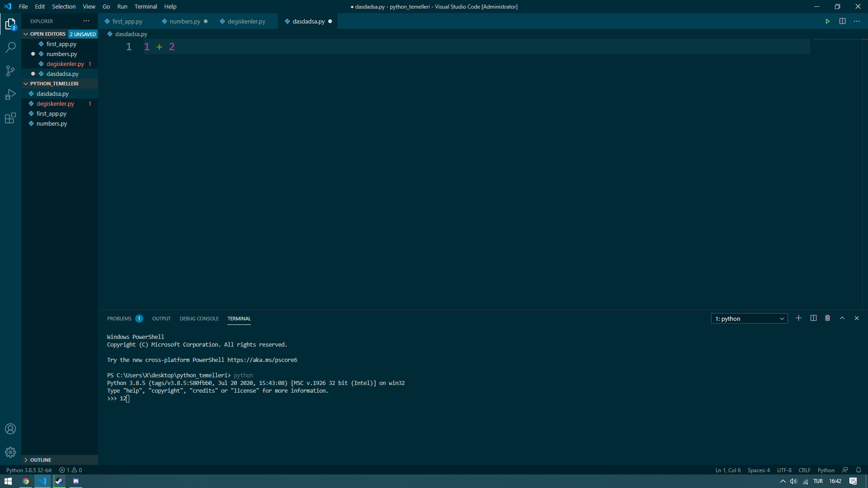Close the terminal panel

[x=856, y=318]
